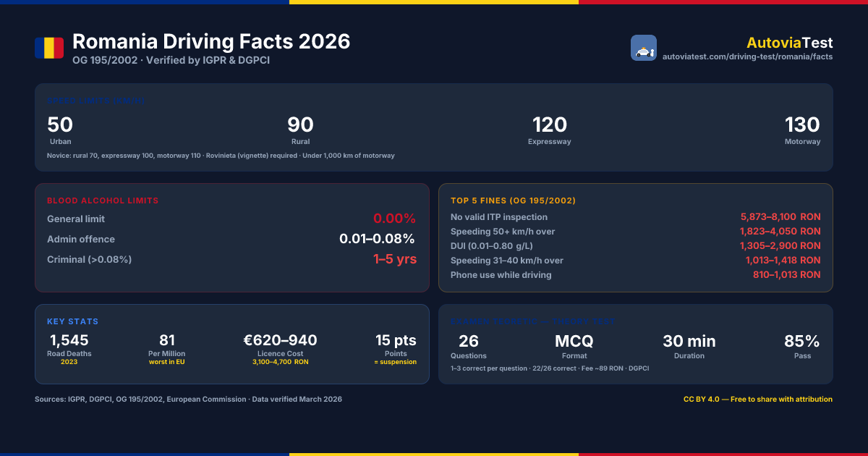Click the 0.00% general limit value

394,219
